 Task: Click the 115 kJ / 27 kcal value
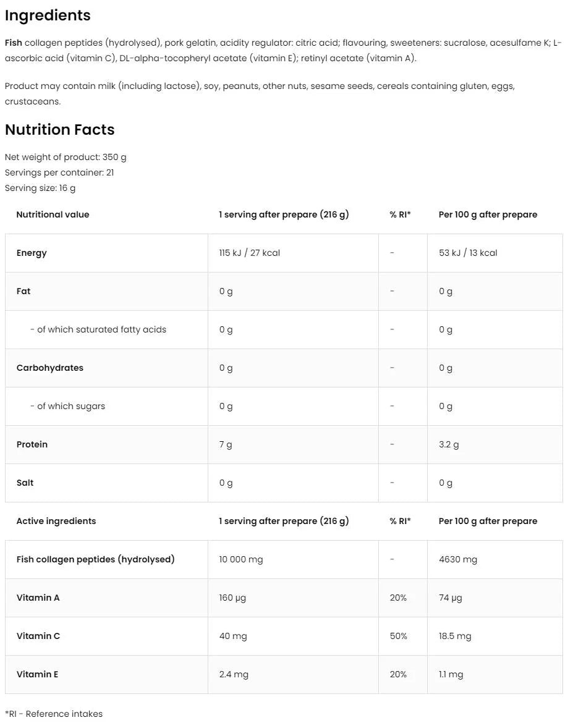click(249, 253)
